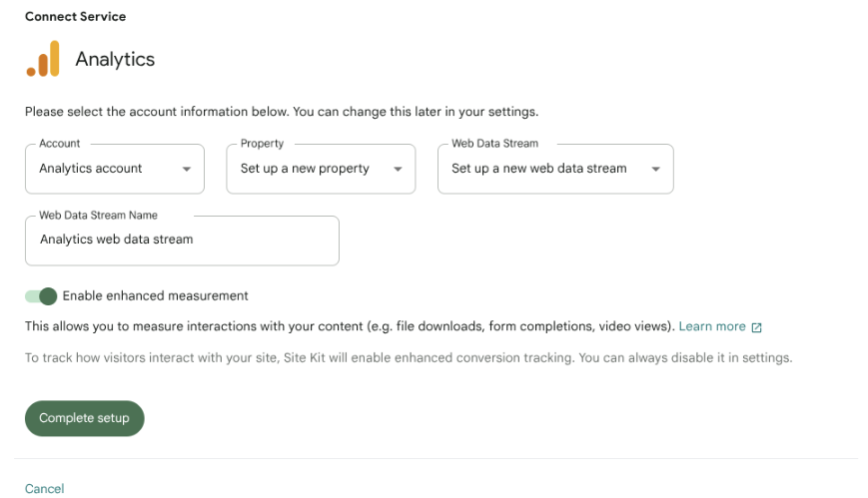
Task: Click the Account dropdown arrow icon
Action: (187, 169)
